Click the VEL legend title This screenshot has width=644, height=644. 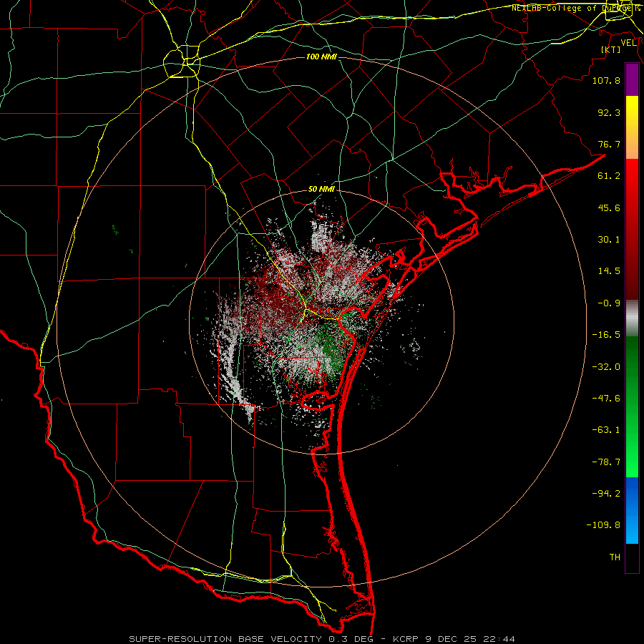(x=628, y=43)
